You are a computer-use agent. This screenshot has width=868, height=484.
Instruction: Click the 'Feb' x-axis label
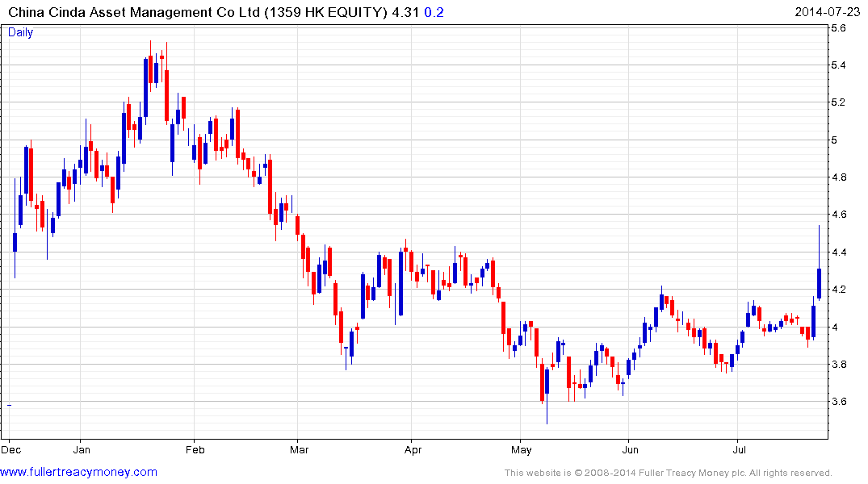tap(195, 449)
